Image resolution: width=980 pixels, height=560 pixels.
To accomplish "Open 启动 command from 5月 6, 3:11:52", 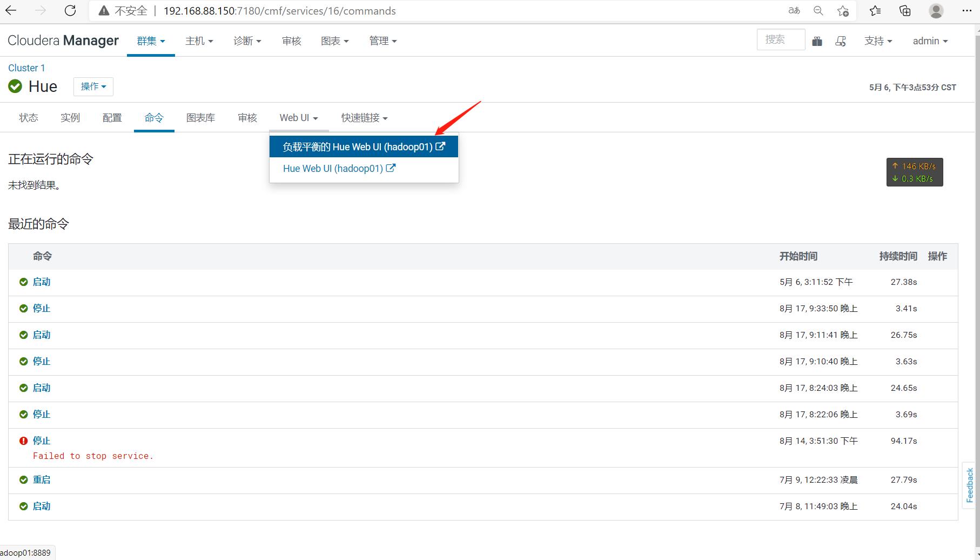I will [42, 282].
